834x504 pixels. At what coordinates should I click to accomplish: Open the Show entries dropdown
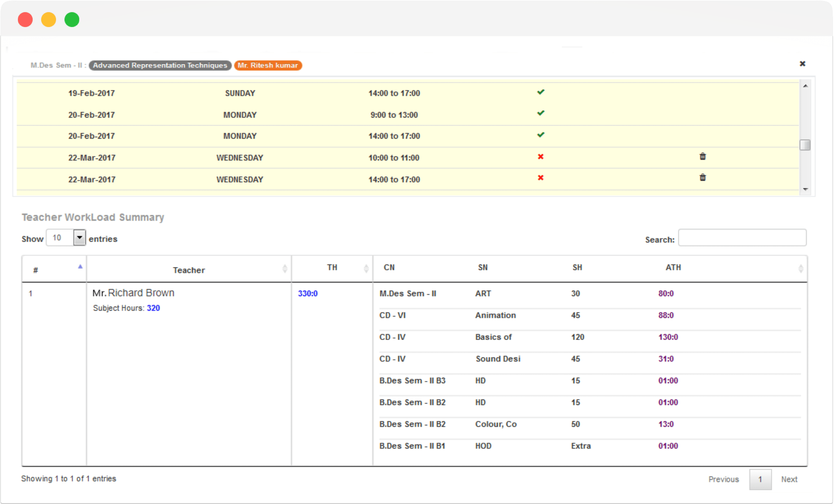66,238
